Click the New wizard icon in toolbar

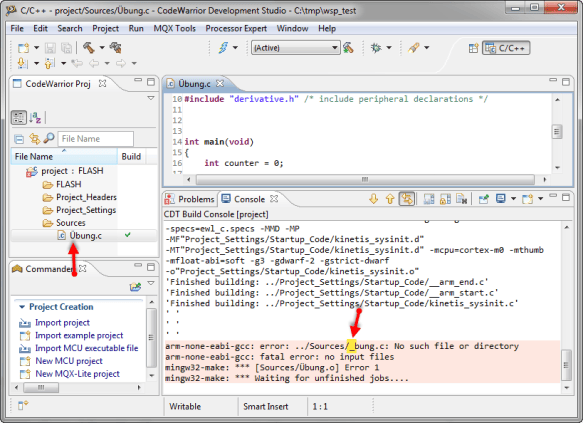[x=23, y=48]
